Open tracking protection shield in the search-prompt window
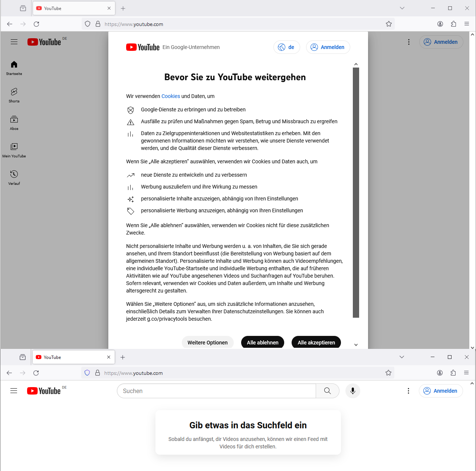Viewport: 476px width, 471px height. [87, 373]
